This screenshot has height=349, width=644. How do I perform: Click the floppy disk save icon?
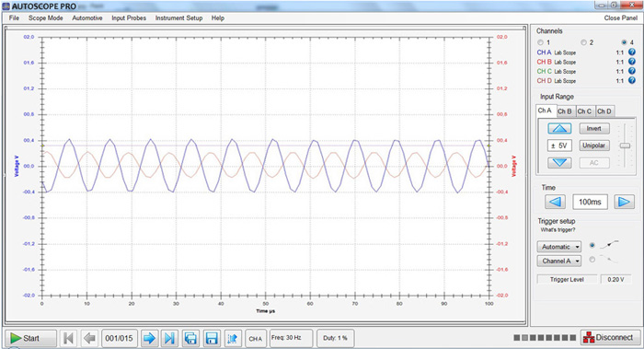pos(212,338)
